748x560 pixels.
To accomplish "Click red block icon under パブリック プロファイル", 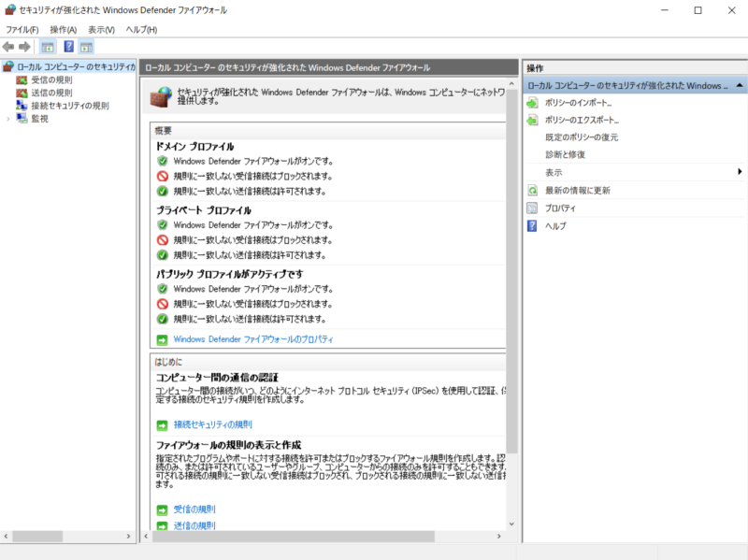I will (x=163, y=304).
